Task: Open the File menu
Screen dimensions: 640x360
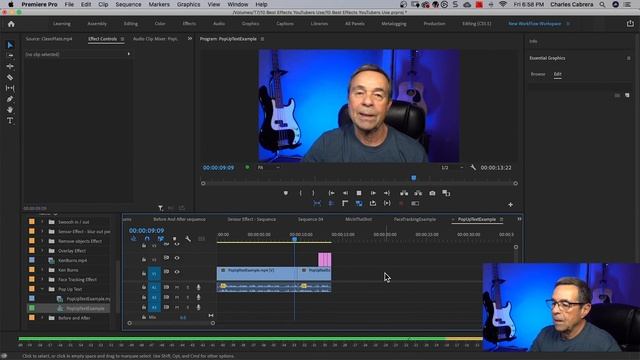Action: 69,4
